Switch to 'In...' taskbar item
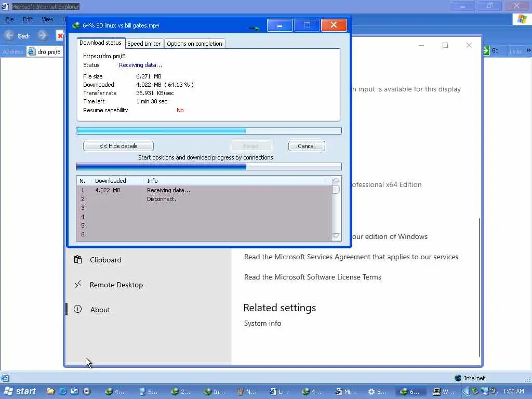This screenshot has height=399, width=532. click(x=214, y=392)
